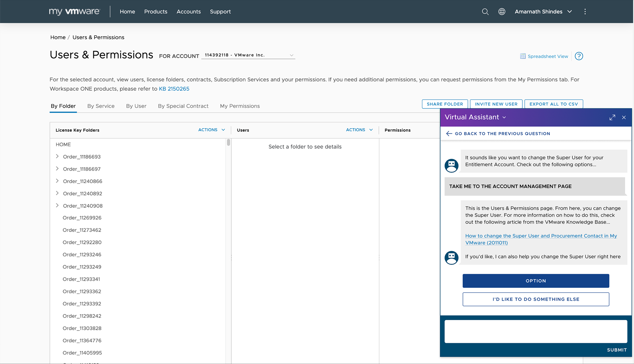Click the globe language icon
Screen dimensions: 634x364
[502, 12]
